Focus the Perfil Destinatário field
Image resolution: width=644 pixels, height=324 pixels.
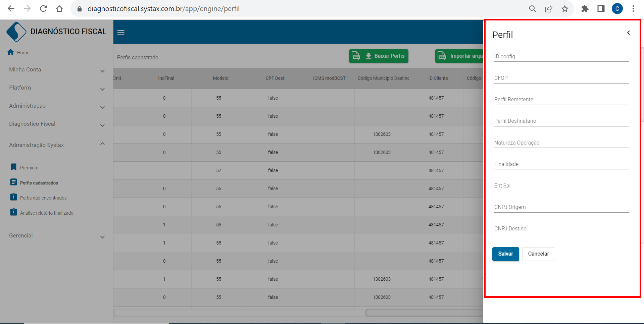[x=561, y=121]
